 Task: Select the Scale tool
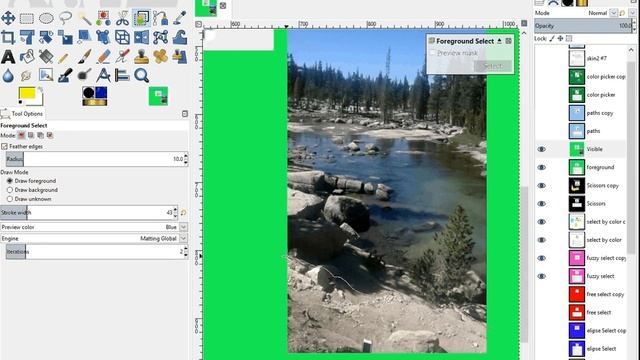point(65,37)
